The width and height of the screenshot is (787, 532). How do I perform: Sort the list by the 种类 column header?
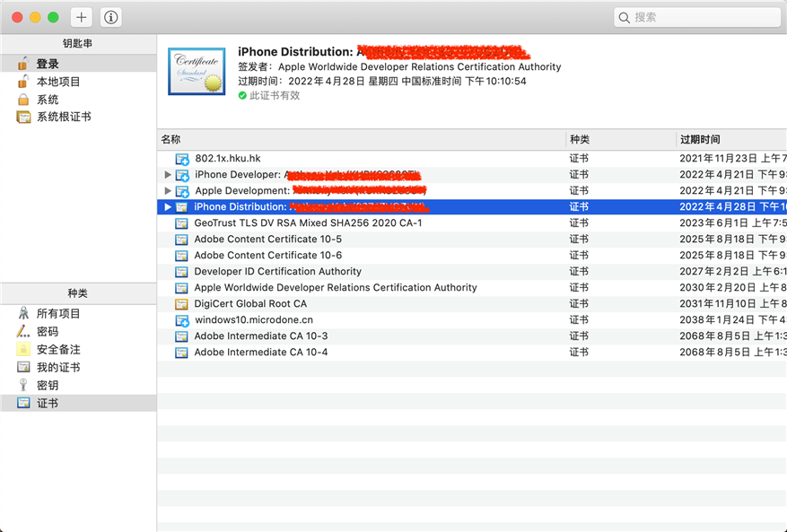click(621, 140)
